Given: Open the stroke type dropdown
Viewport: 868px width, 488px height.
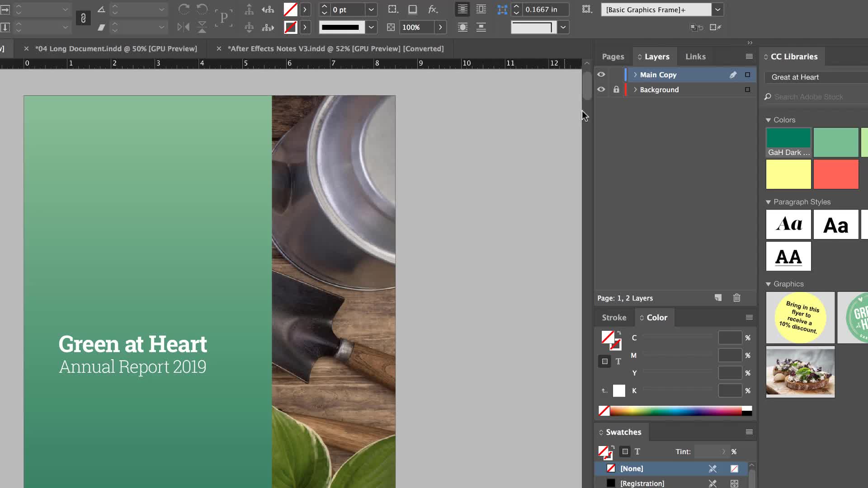Looking at the screenshot, I should tap(371, 27).
